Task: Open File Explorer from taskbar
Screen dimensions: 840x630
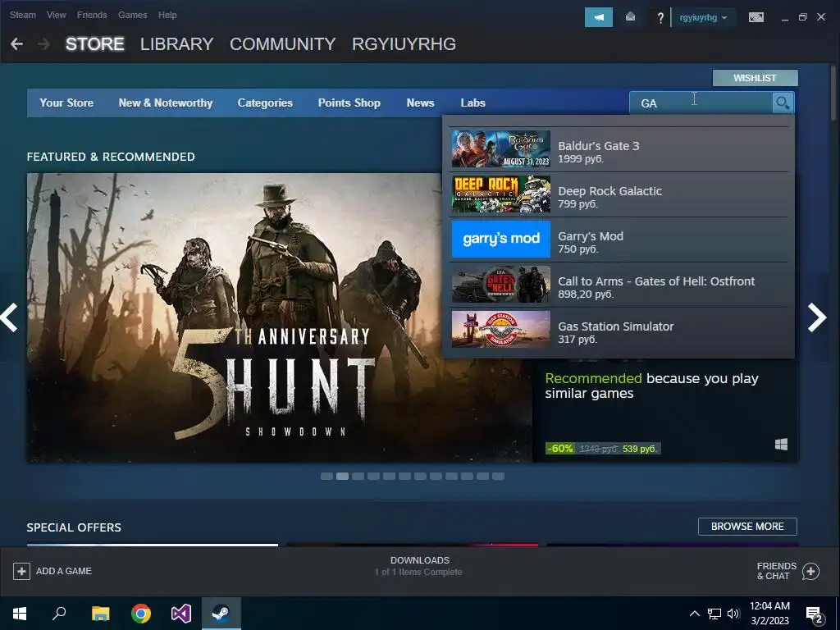Action: [100, 614]
